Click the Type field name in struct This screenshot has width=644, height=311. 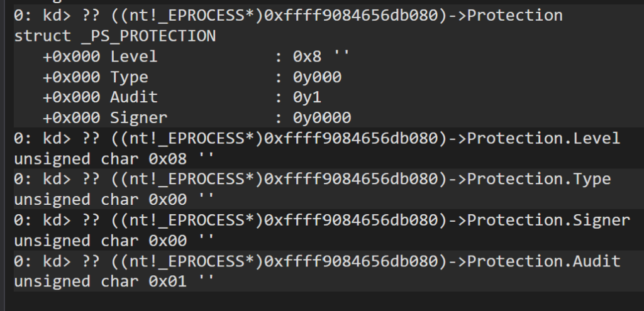coord(129,77)
